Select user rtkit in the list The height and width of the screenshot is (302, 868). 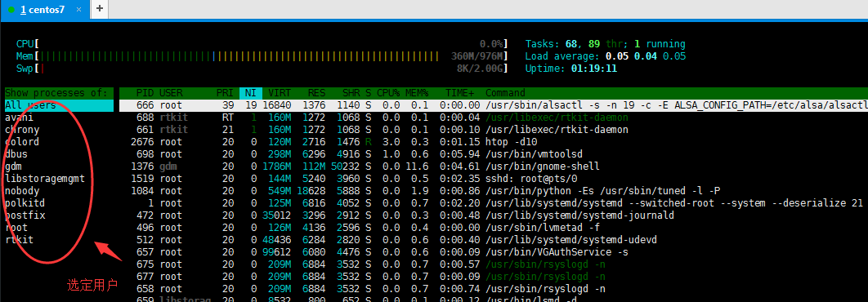click(20, 239)
